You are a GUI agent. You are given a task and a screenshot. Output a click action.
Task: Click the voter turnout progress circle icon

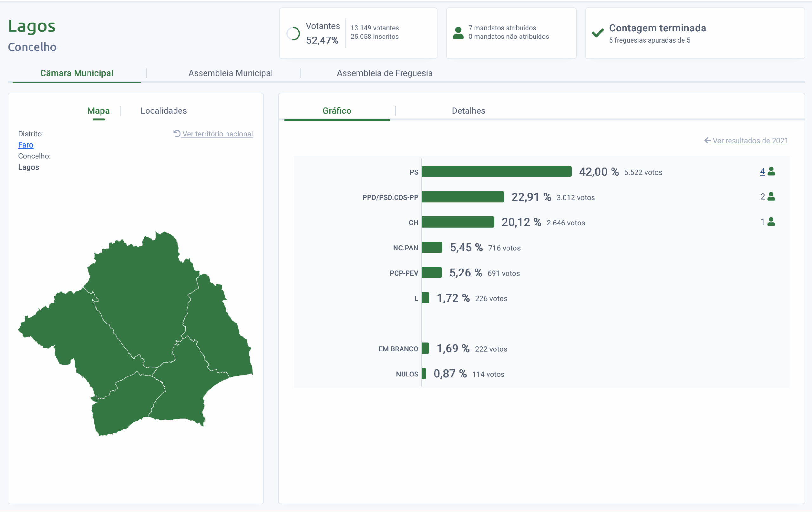(x=293, y=34)
